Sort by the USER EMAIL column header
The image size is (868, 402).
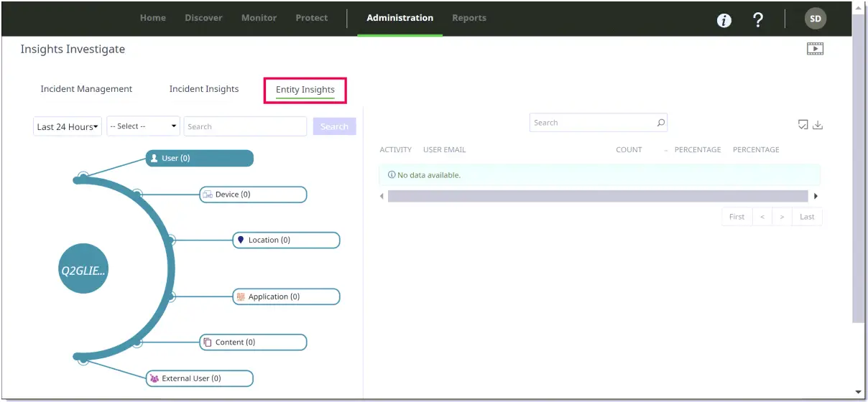(x=445, y=150)
